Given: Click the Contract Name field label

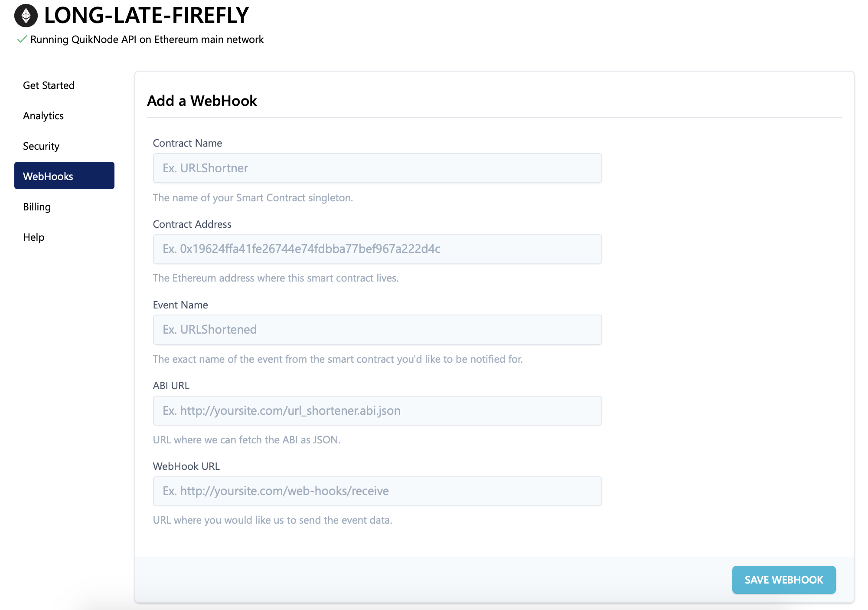Looking at the screenshot, I should (187, 143).
